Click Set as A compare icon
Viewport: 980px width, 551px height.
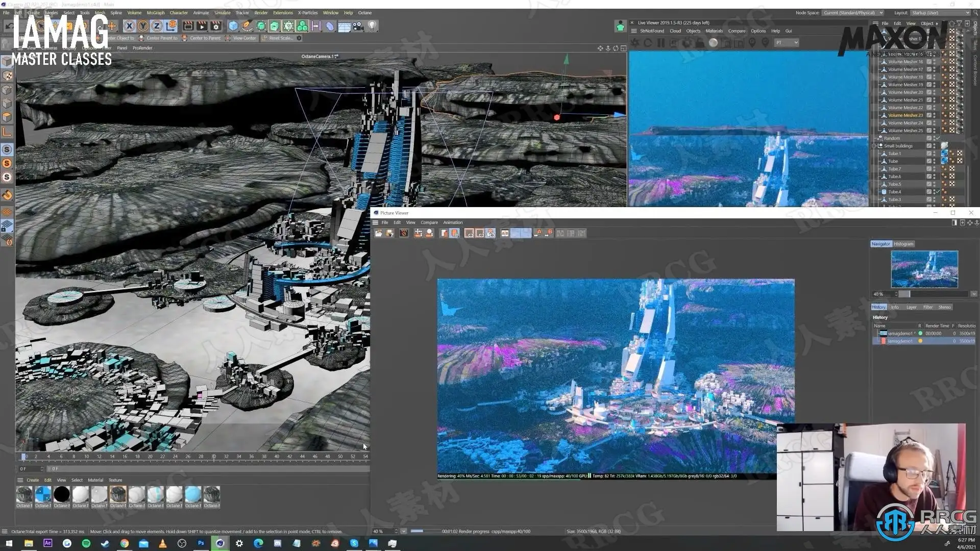538,233
